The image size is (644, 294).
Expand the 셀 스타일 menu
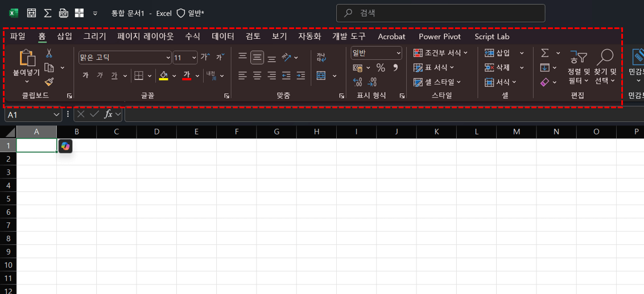coord(459,82)
